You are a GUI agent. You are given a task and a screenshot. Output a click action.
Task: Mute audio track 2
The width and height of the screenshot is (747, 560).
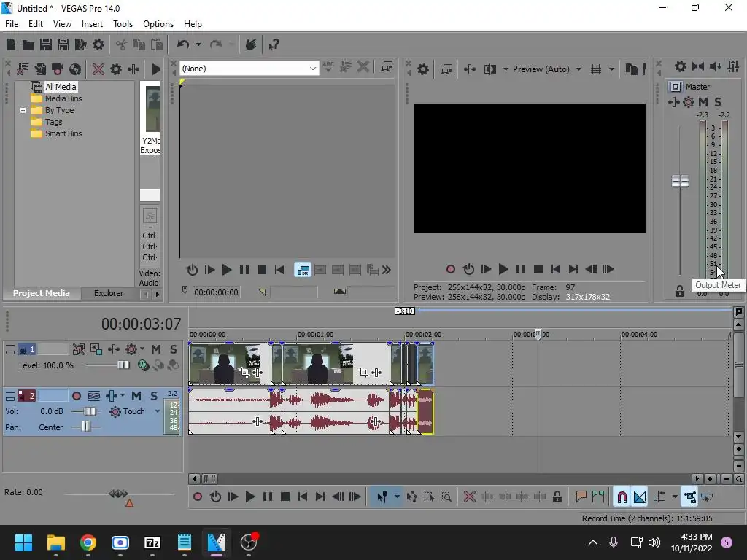136,396
